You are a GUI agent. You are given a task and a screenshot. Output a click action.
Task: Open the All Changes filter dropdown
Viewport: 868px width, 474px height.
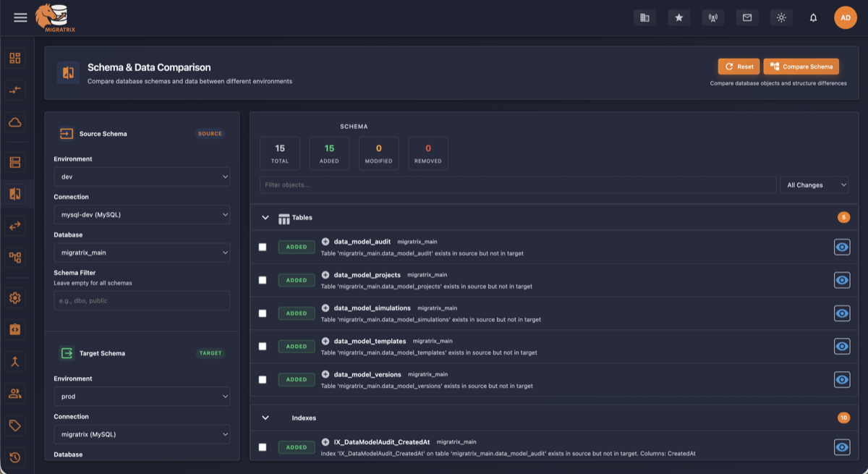click(814, 185)
